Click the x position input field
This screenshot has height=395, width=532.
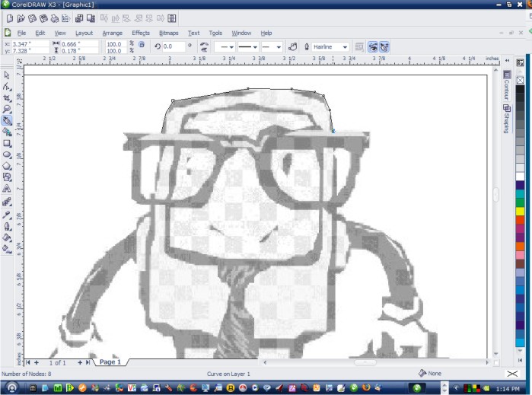[30, 44]
